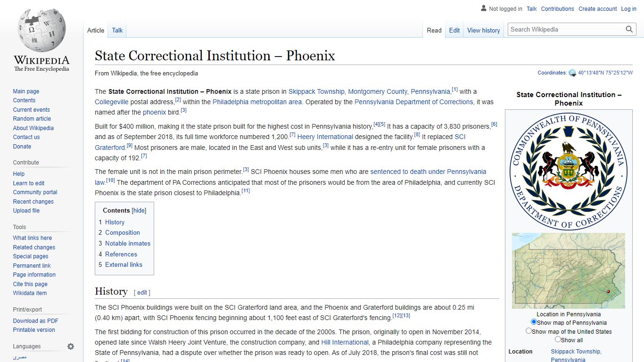Image resolution: width=644 pixels, height=362 pixels.
Task: Open Montgomery County link
Action: [378, 91]
